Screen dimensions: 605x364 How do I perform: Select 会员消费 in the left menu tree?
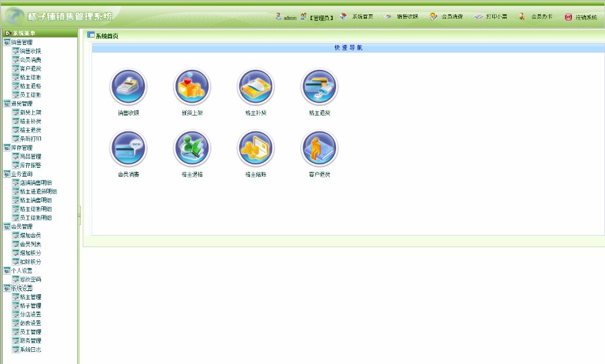coord(30,60)
